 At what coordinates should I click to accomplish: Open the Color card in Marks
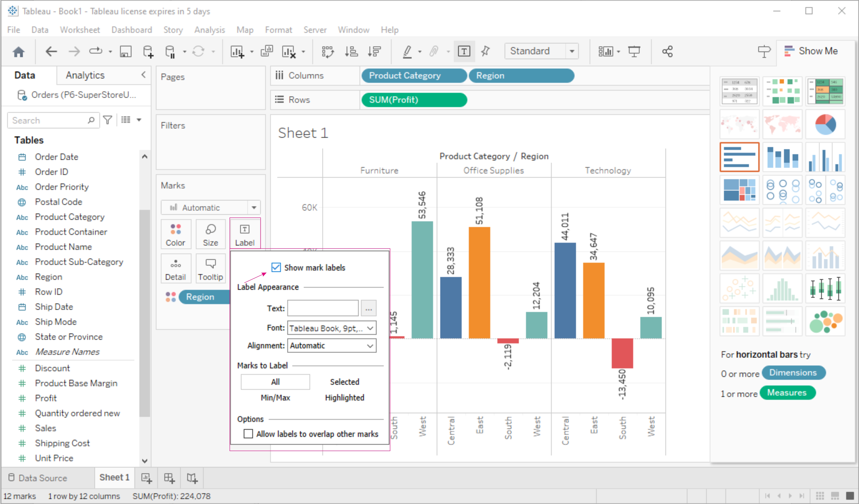[176, 235]
